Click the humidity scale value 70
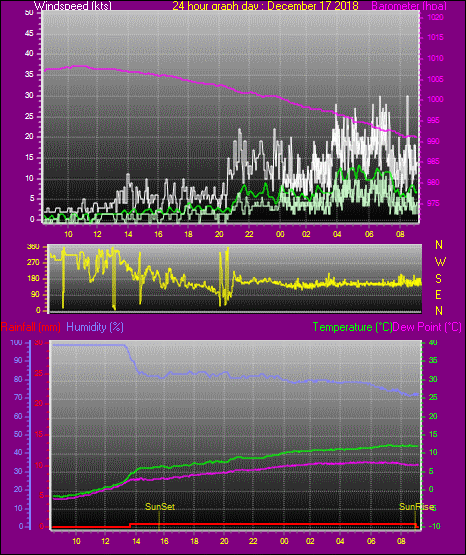The height and width of the screenshot is (555, 466). click(18, 397)
